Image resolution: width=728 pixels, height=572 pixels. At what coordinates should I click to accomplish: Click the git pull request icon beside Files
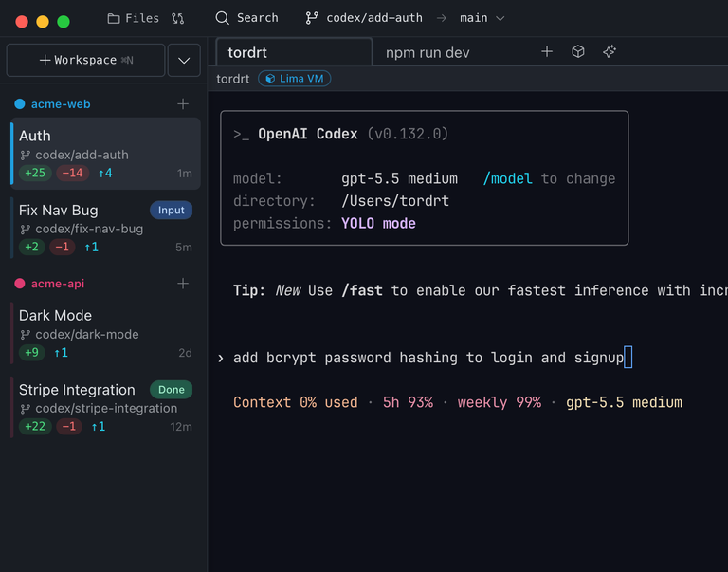(177, 18)
